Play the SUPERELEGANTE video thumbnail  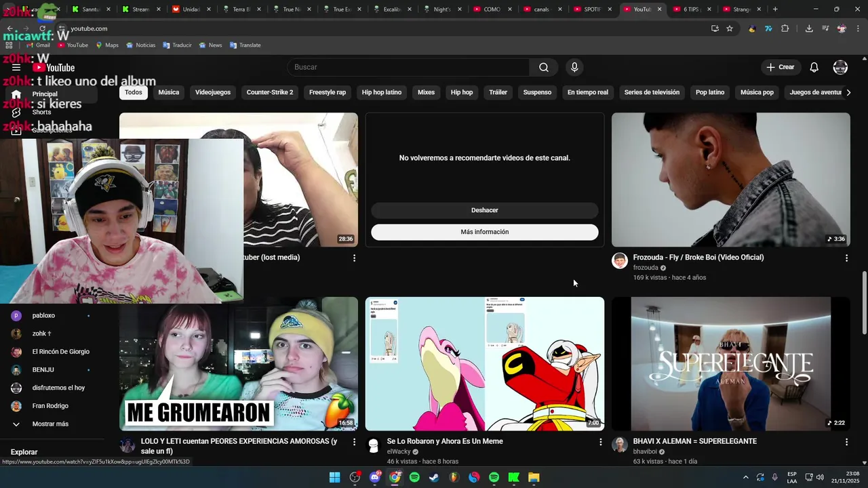(x=731, y=364)
